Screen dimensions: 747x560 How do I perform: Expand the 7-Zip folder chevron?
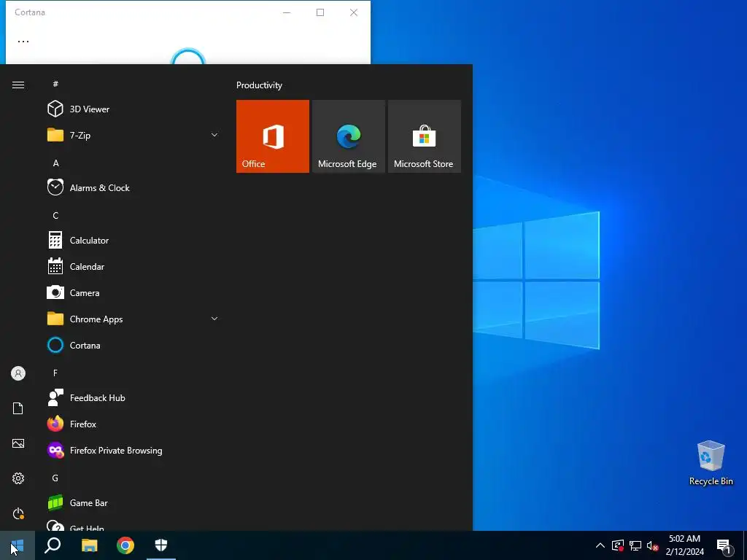pos(214,135)
